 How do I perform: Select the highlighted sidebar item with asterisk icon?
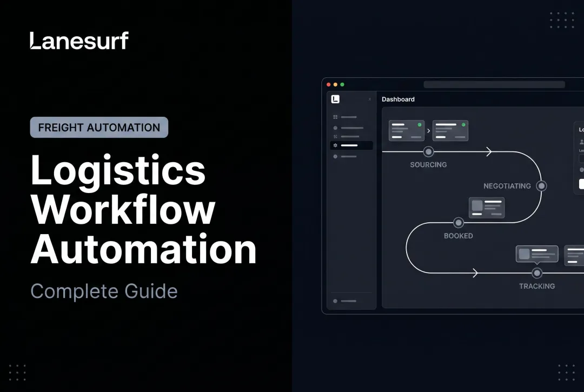point(351,145)
